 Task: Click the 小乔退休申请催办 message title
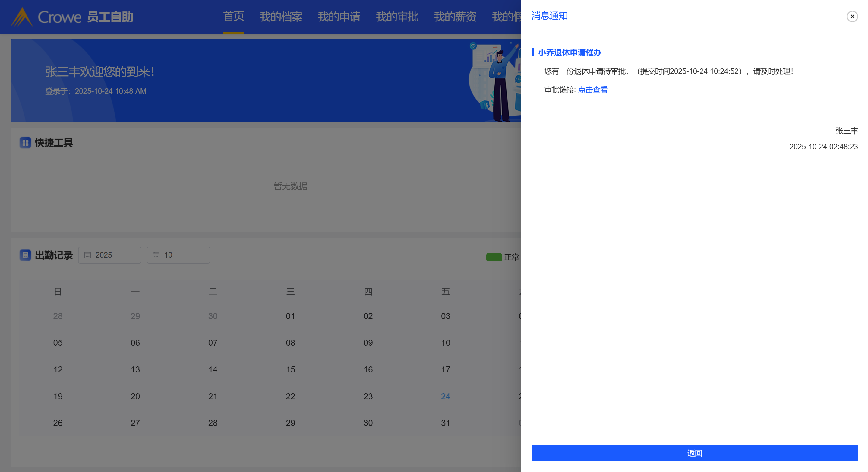[x=570, y=52]
